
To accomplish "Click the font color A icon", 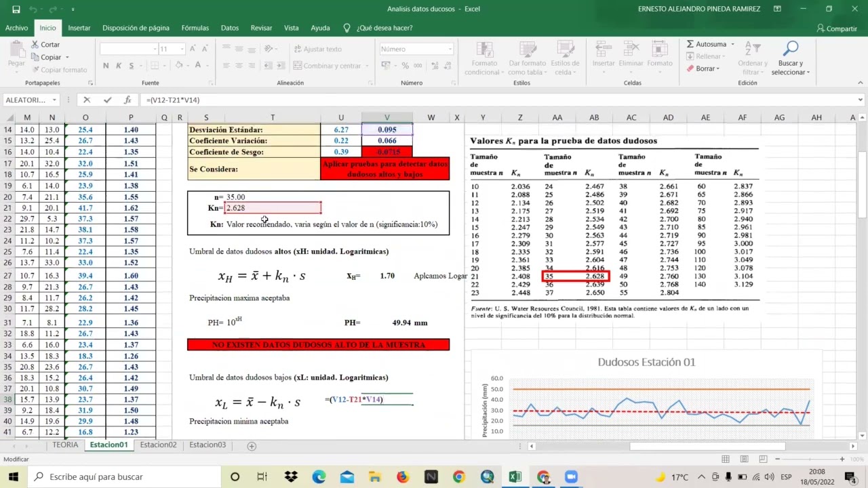I will coord(198,65).
